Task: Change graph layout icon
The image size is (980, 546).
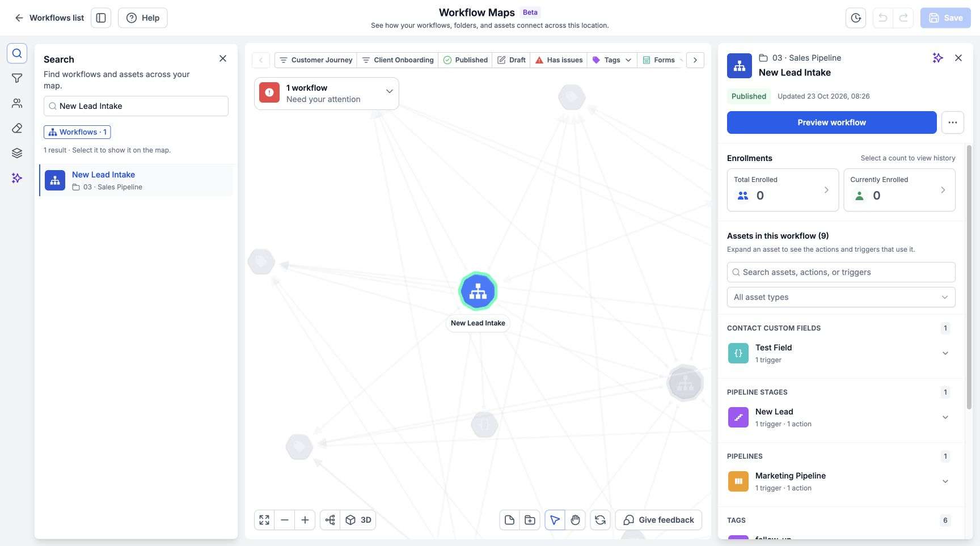Action: 330,520
